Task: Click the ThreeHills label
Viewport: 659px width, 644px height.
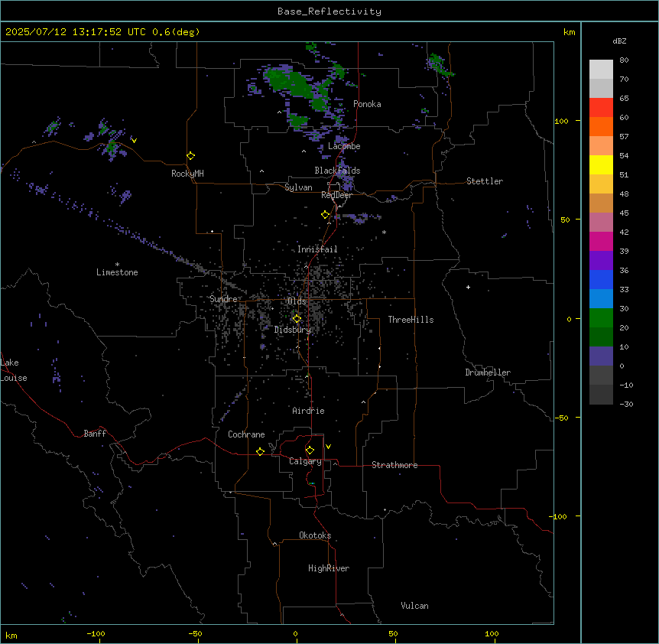Action: (411, 320)
